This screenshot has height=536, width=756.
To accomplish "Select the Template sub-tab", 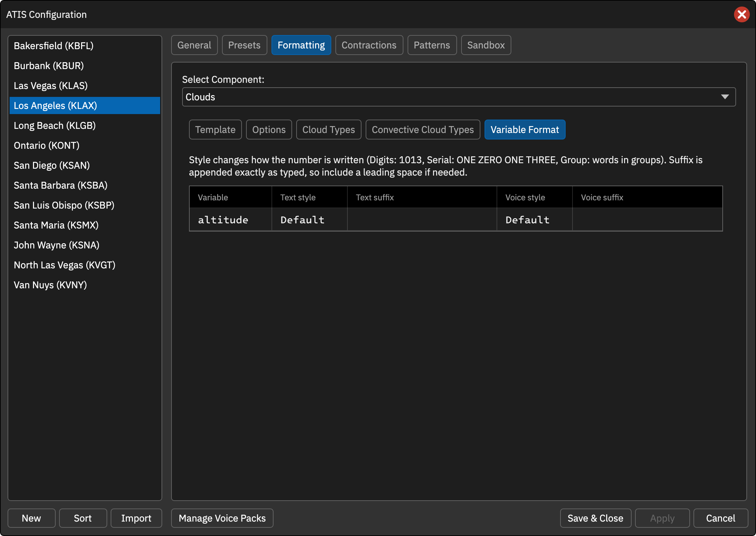I will (x=215, y=130).
